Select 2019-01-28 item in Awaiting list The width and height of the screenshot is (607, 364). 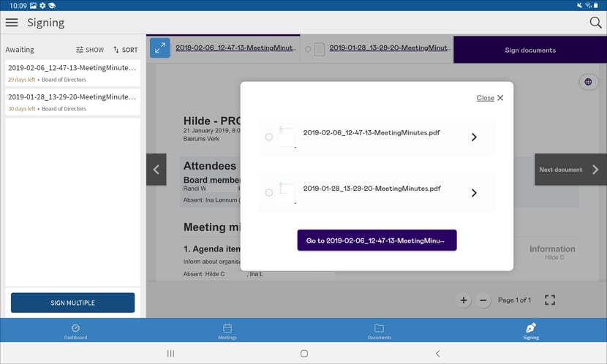pyautogui.click(x=73, y=102)
